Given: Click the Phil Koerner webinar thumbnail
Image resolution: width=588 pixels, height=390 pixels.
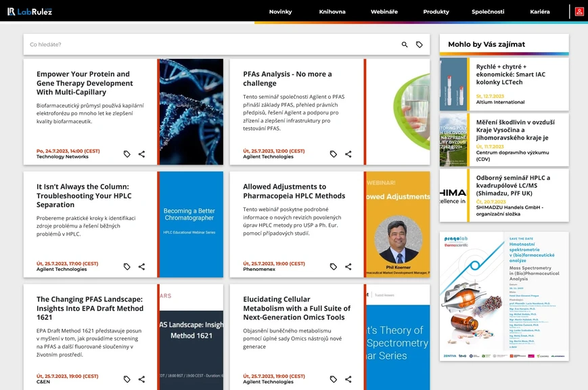Looking at the screenshot, I should [398, 225].
